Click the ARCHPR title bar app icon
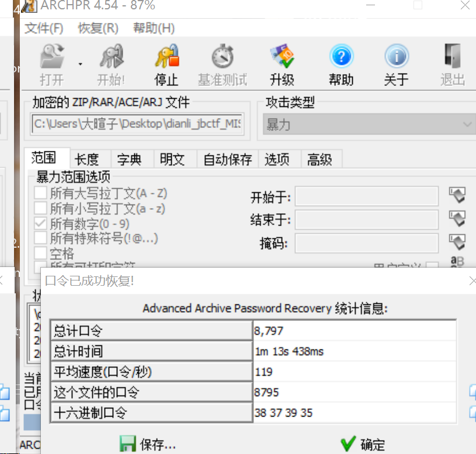The image size is (476, 454). 29,6
